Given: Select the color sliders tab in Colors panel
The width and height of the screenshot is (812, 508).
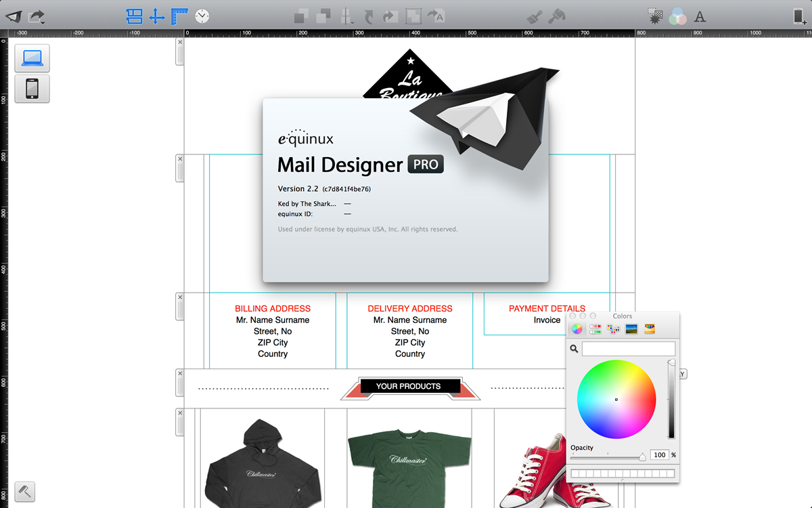Looking at the screenshot, I should [595, 329].
